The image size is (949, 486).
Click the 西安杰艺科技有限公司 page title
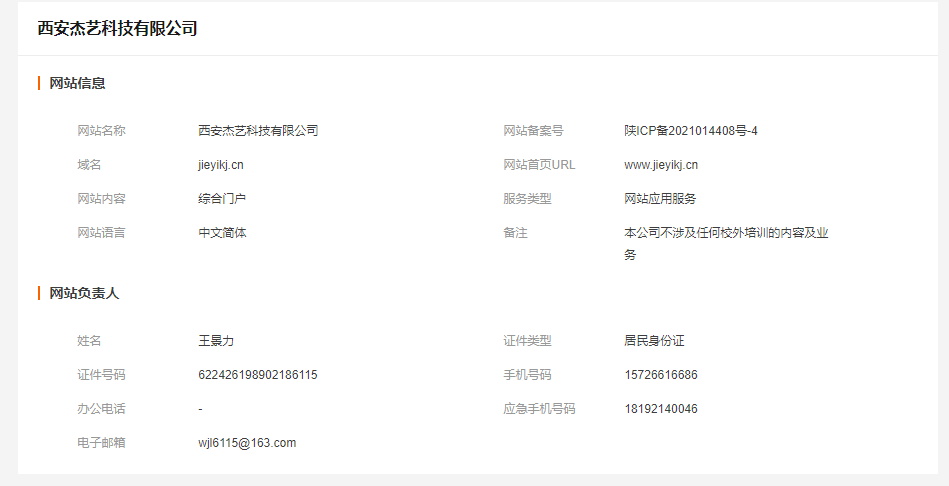(x=117, y=29)
